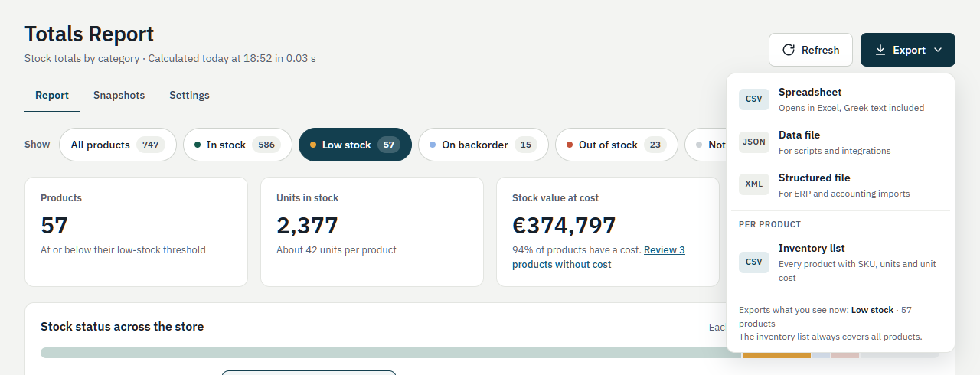Click the green In stock status bar segment

(390, 353)
